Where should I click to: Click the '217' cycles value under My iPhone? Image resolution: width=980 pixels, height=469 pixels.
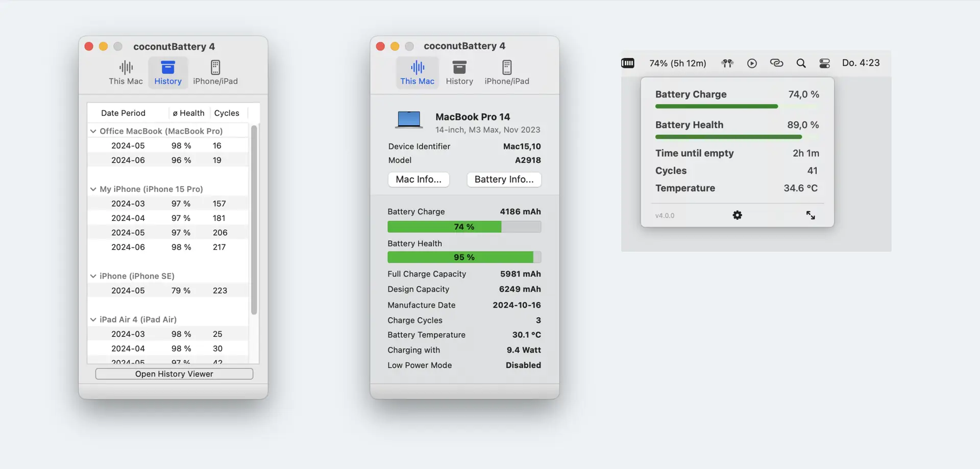219,247
